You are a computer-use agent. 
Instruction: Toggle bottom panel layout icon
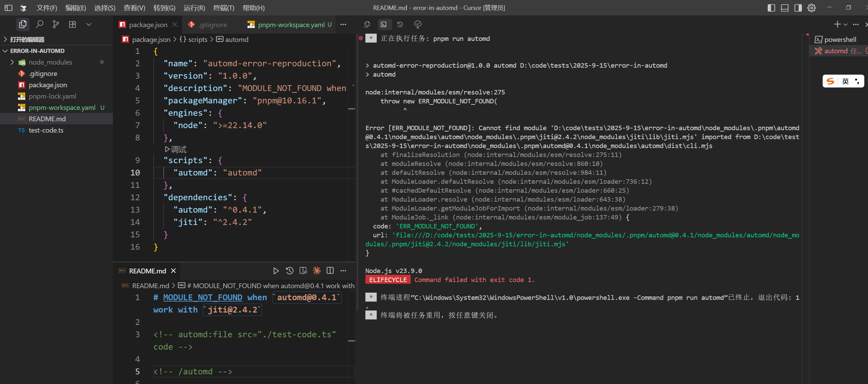(x=785, y=8)
